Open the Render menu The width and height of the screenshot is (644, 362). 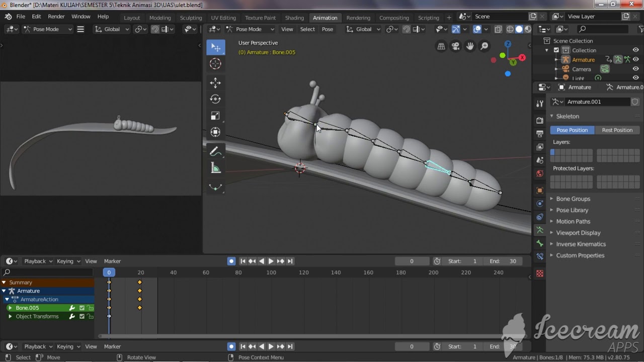click(x=56, y=17)
